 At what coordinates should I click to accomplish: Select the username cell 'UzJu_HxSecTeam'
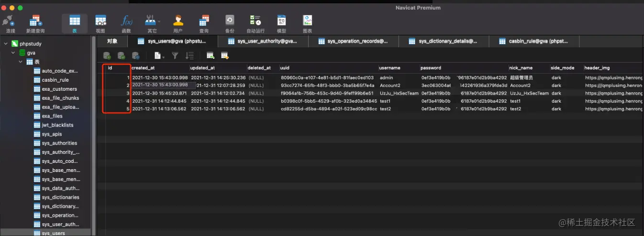(x=399, y=93)
